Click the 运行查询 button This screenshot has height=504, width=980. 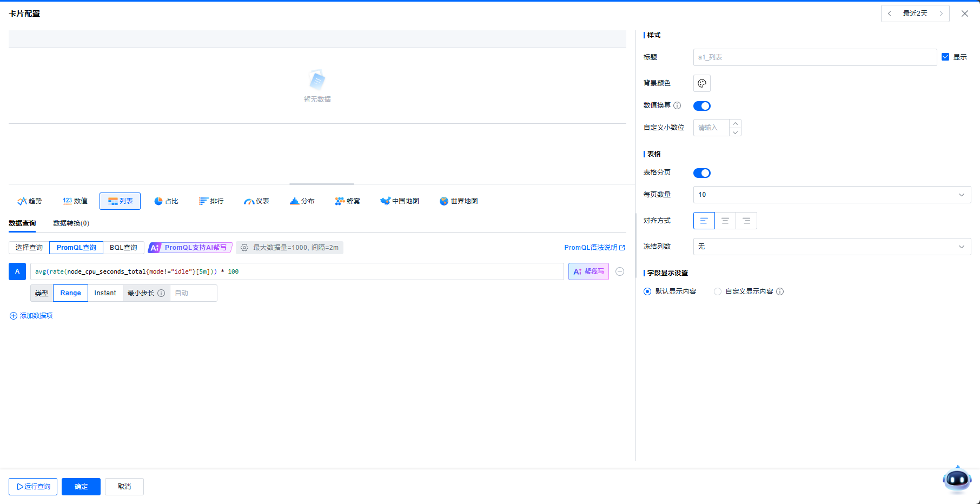click(x=33, y=487)
